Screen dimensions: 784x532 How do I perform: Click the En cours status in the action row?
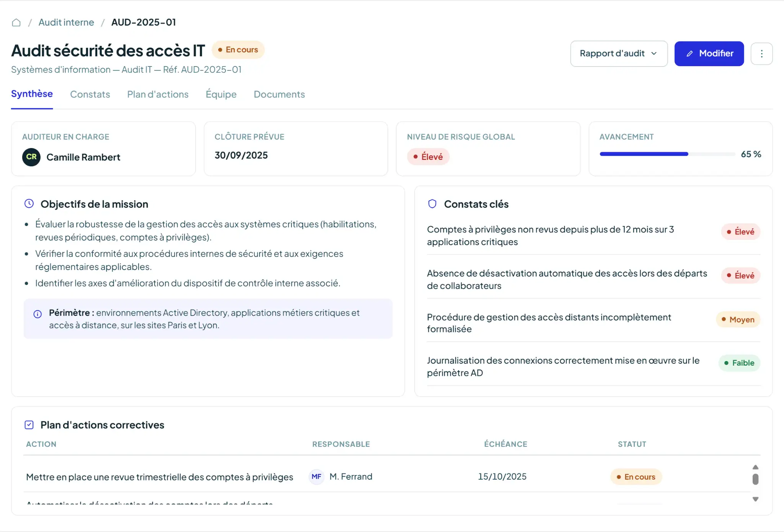point(636,477)
